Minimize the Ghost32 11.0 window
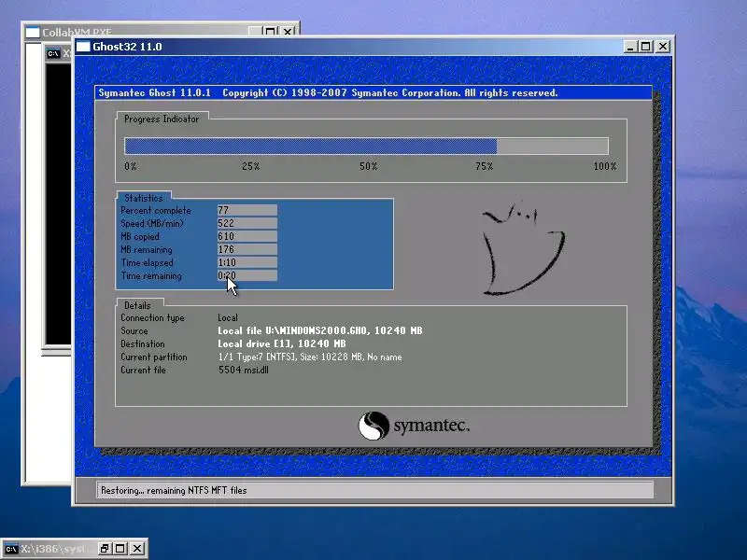Screen dimensions: 747x560 (x=630, y=46)
